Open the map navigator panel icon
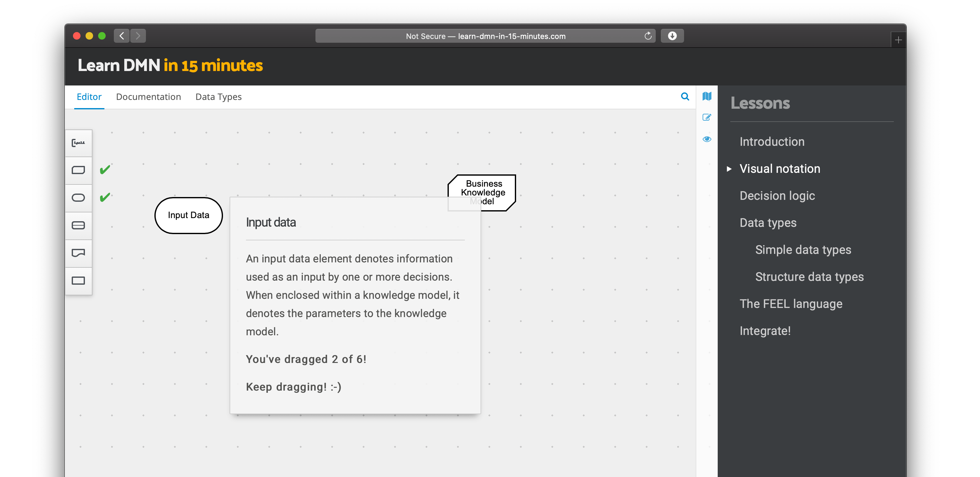 (x=707, y=96)
